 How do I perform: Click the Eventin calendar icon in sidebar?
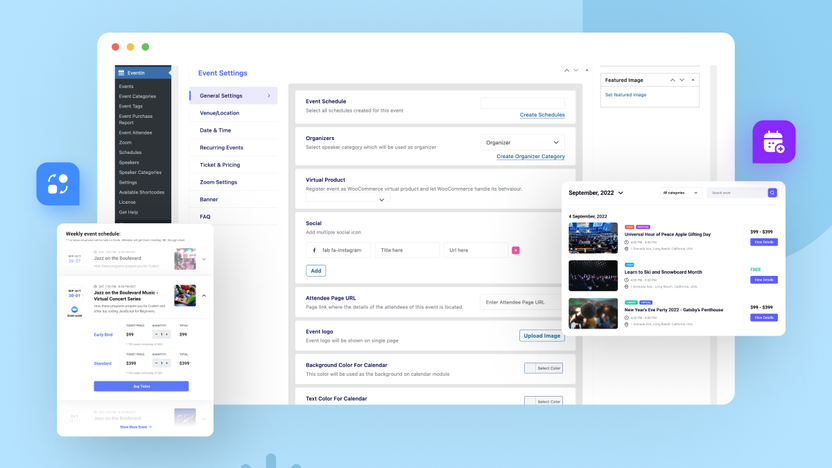coord(121,73)
